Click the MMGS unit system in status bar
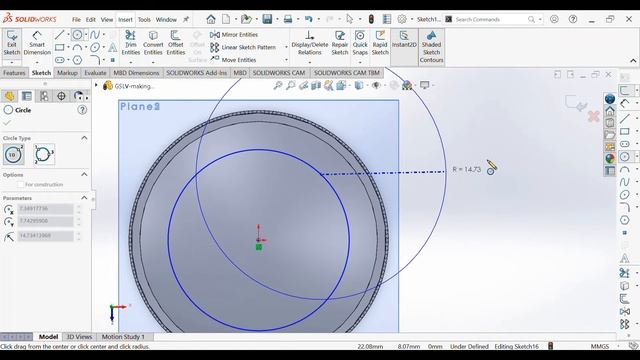 click(x=600, y=347)
